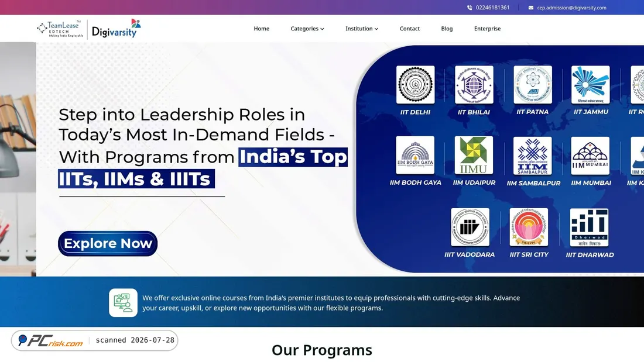This screenshot has width=644, height=362.
Task: Call the phone number 02246181361
Action: (492, 8)
